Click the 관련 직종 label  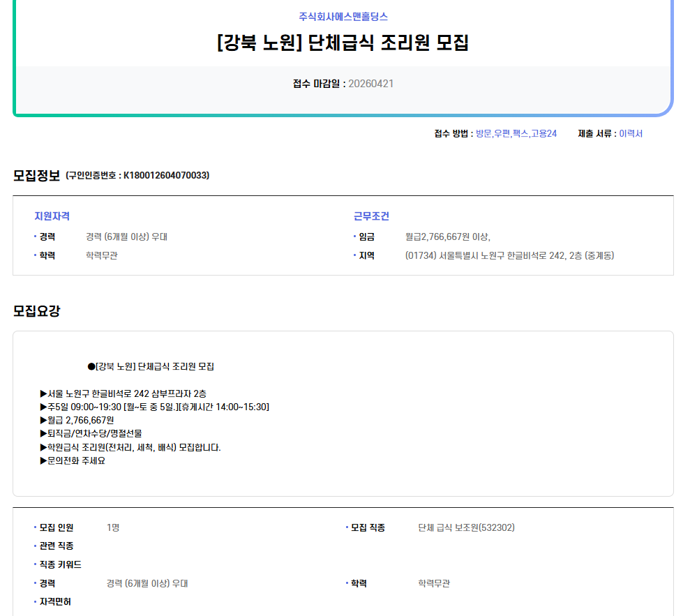(x=57, y=546)
